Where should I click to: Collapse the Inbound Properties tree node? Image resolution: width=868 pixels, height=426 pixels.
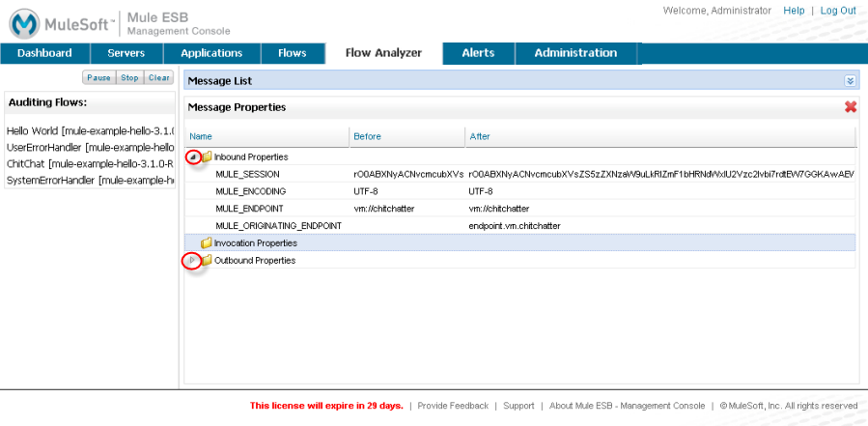pyautogui.click(x=192, y=157)
